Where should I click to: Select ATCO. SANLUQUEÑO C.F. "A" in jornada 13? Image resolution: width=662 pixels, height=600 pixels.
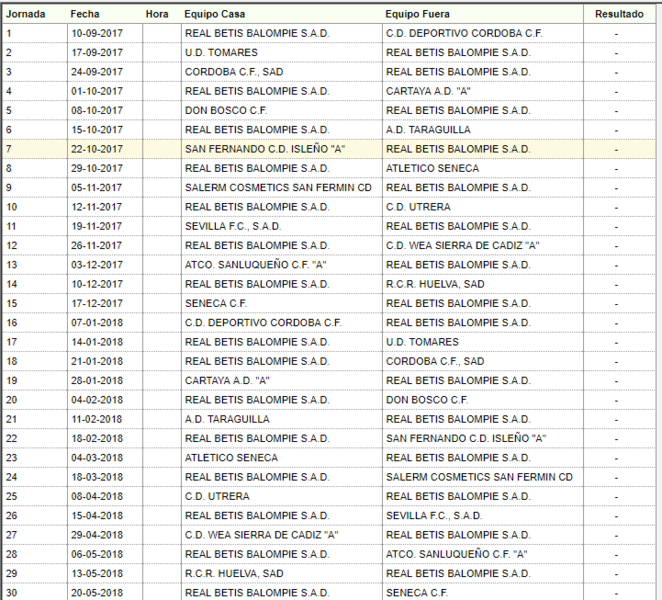[x=255, y=265]
